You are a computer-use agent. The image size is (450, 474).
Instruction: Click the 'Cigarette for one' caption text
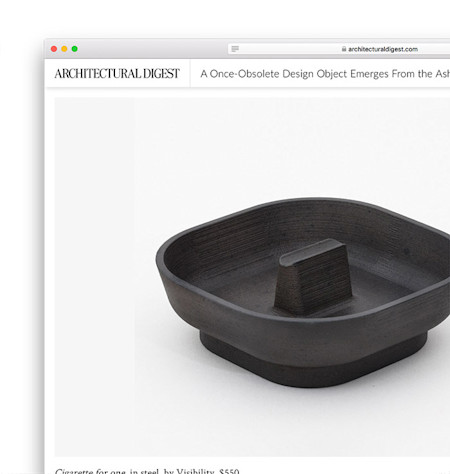[90, 471]
